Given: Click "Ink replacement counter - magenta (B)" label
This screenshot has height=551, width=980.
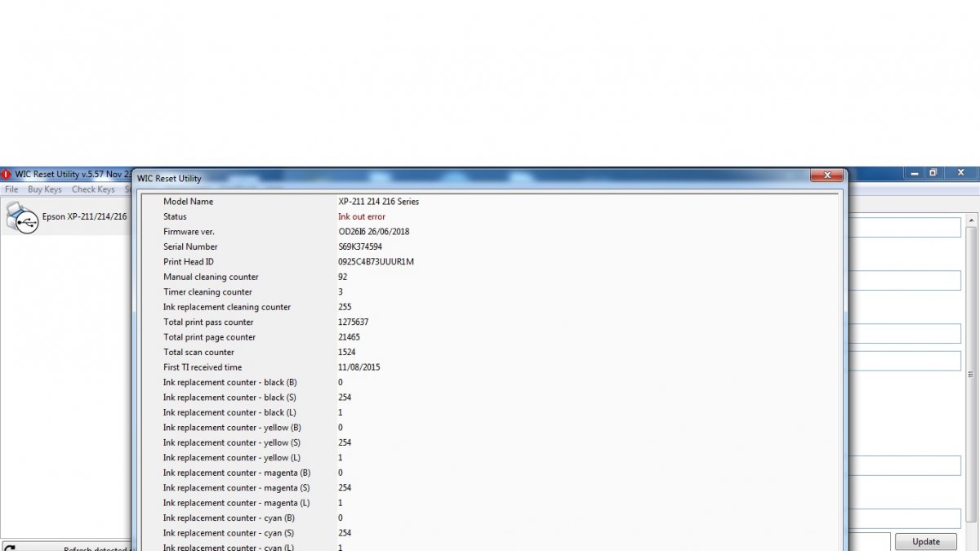Looking at the screenshot, I should (x=237, y=473).
